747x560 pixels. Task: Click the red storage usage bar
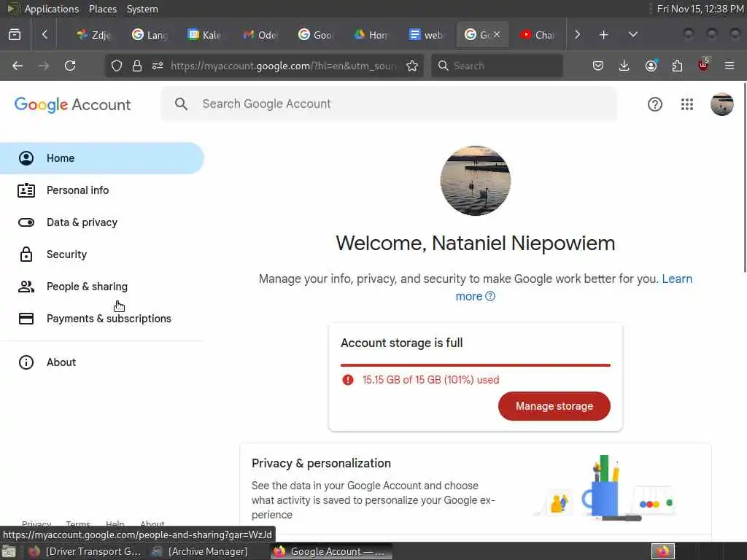[476, 365]
